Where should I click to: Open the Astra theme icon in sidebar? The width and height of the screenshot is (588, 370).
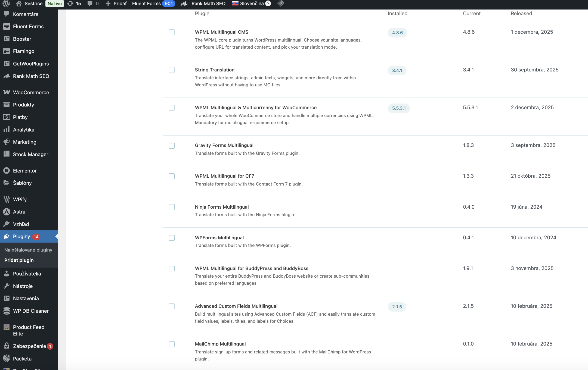[7, 212]
